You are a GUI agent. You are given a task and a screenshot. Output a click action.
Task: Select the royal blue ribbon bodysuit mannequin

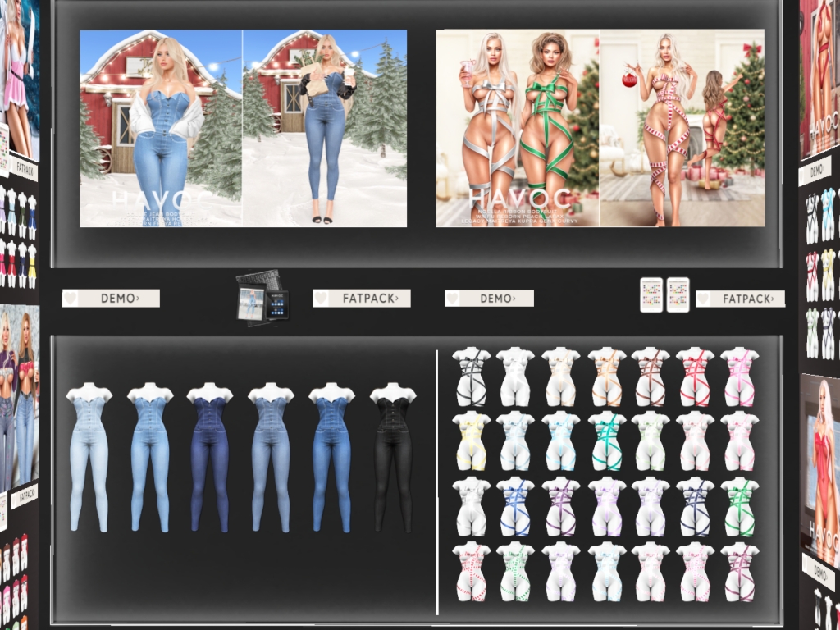[515, 505]
